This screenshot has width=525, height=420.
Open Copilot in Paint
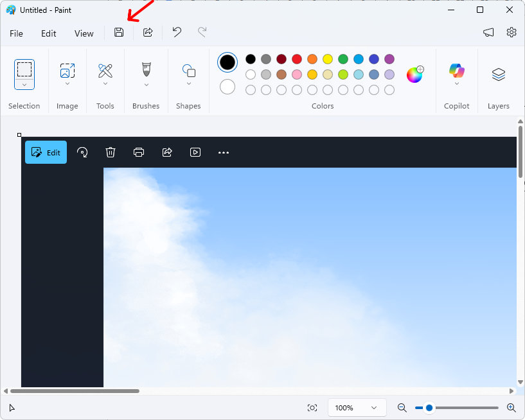tap(456, 71)
